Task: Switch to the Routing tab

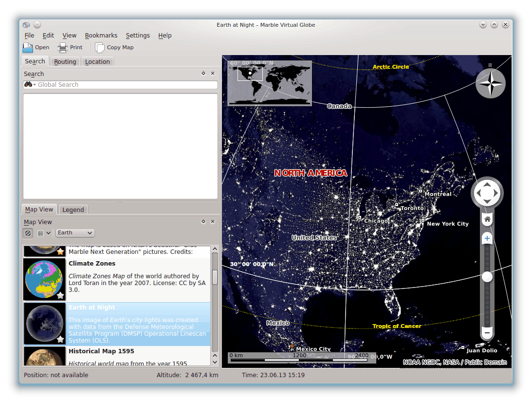Action: click(65, 61)
